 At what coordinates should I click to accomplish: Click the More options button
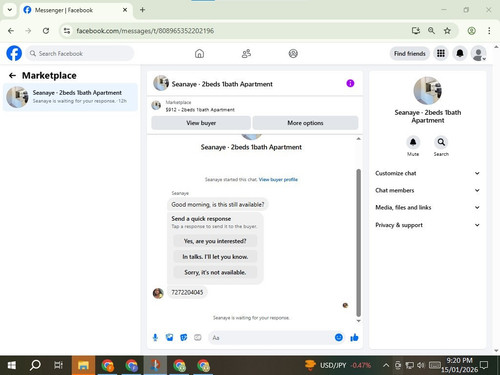click(305, 123)
